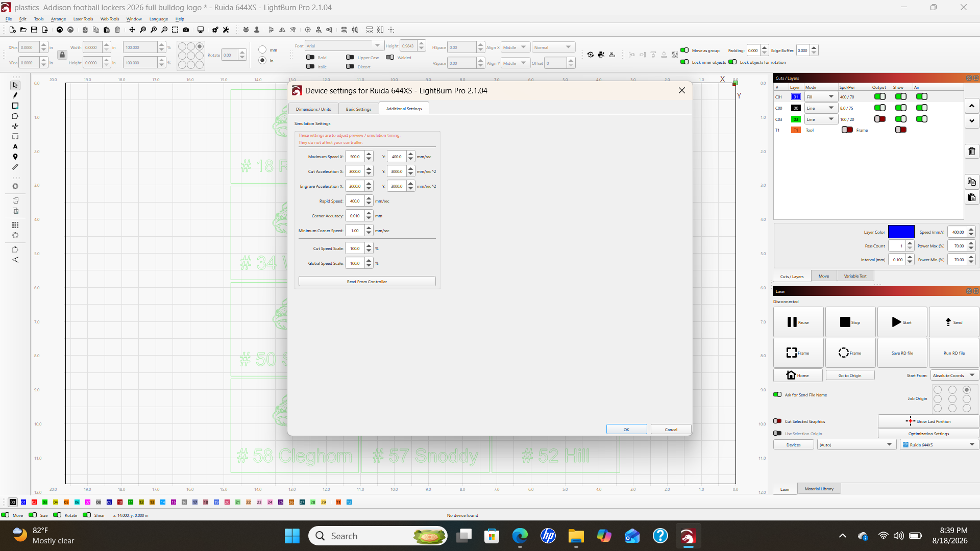Select the Create Text tool

pos(15,146)
